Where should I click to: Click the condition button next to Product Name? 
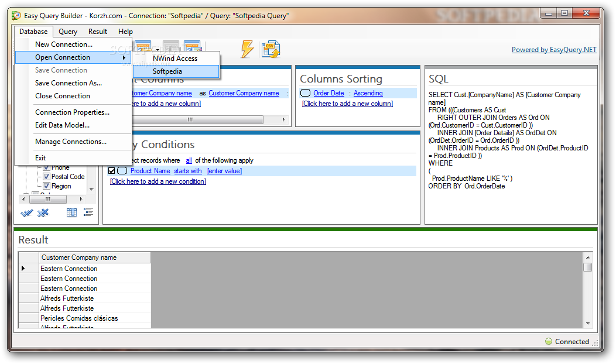pos(122,171)
